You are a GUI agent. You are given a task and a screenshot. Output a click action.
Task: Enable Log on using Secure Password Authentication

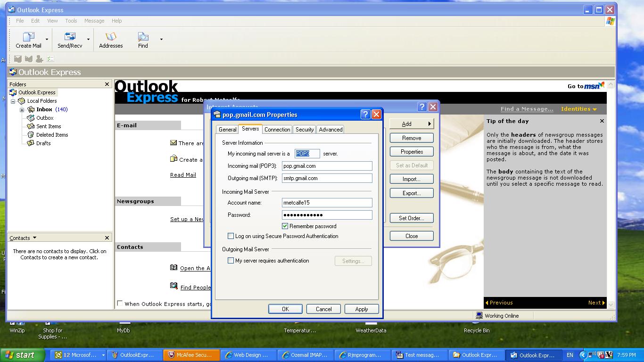point(231,236)
